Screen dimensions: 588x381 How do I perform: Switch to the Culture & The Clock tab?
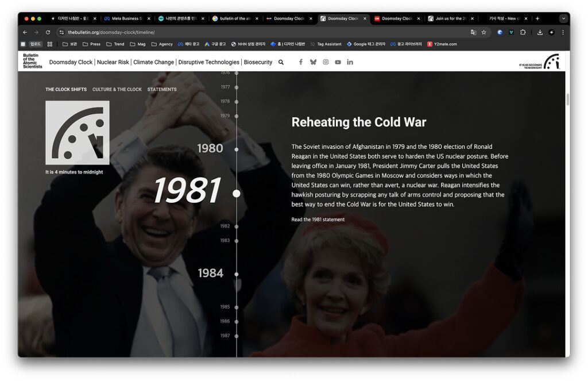pos(117,90)
